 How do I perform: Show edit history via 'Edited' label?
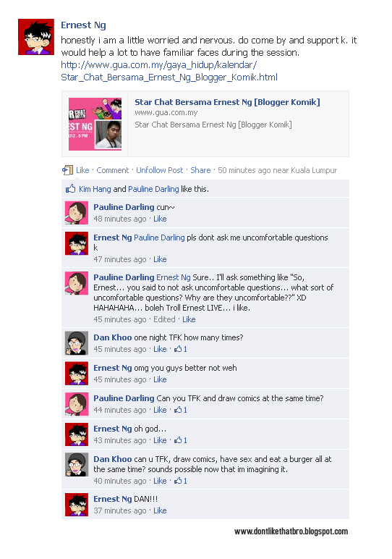point(164,319)
